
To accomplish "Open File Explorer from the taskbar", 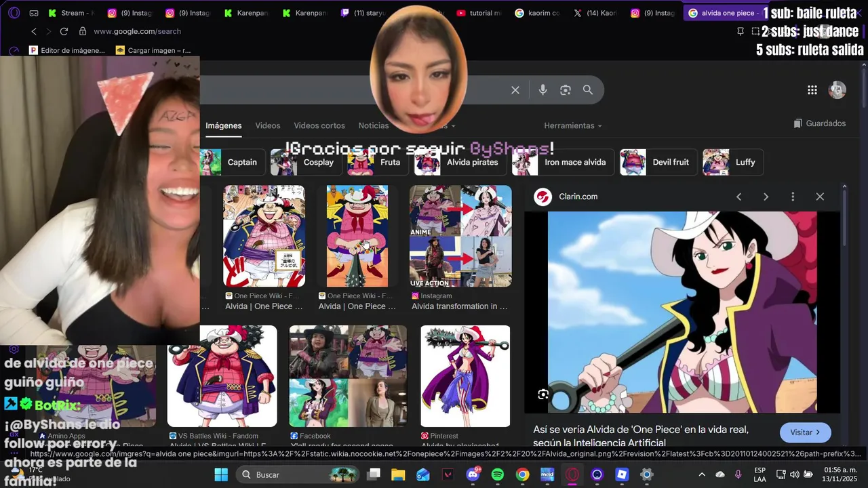I will 398,474.
